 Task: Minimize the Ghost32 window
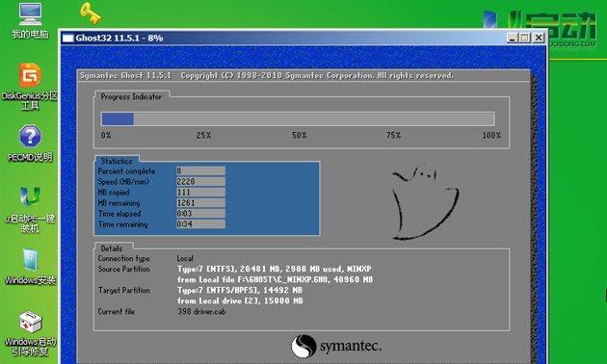tap(513, 38)
